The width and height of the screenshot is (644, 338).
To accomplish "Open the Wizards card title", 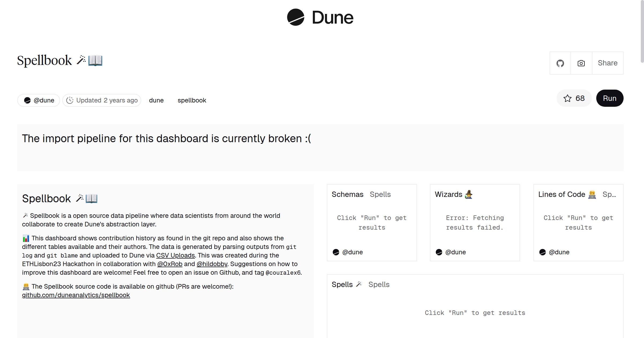I will coord(448,194).
